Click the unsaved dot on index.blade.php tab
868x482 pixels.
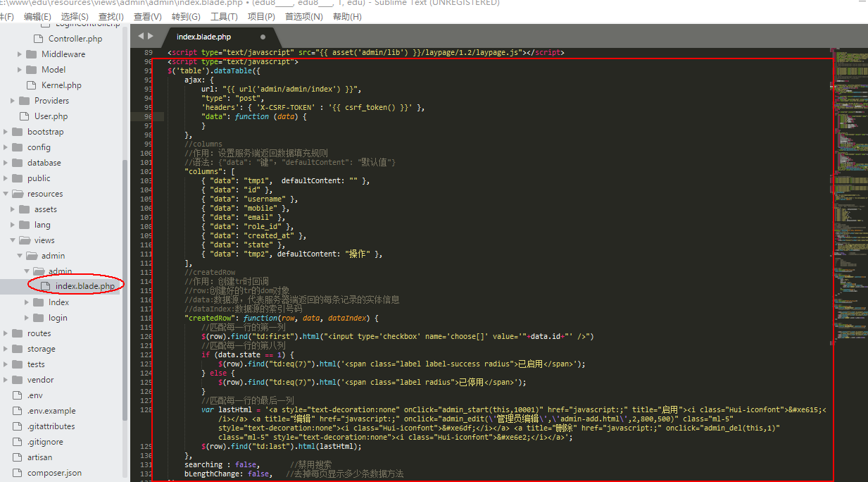coord(263,37)
